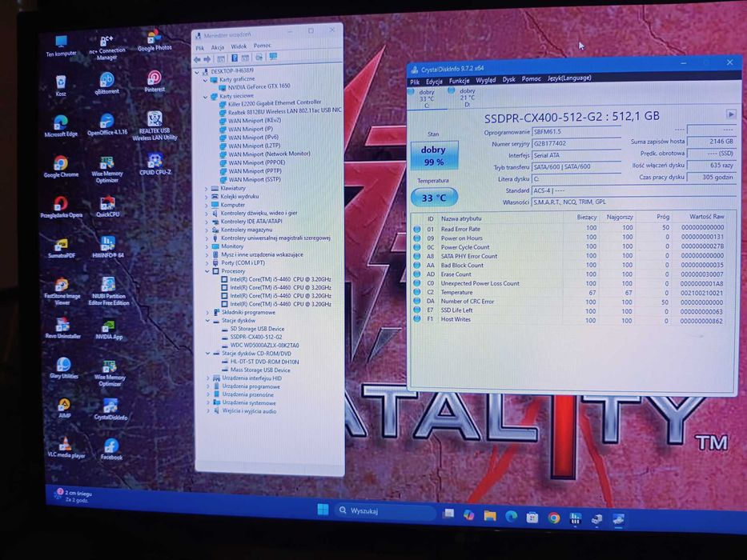Viewport: 747px width, 560px height.
Task: Expand Wejścia i wyjścia audio node
Action: 209,411
